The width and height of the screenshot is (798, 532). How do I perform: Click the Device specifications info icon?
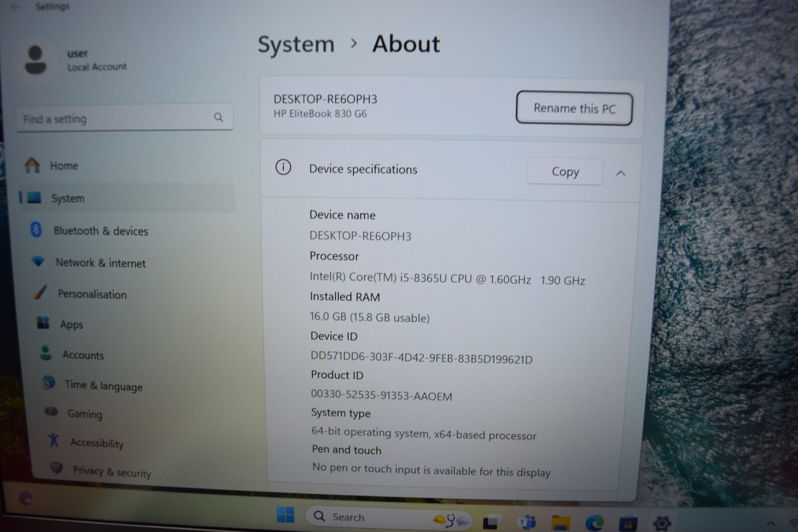283,167
